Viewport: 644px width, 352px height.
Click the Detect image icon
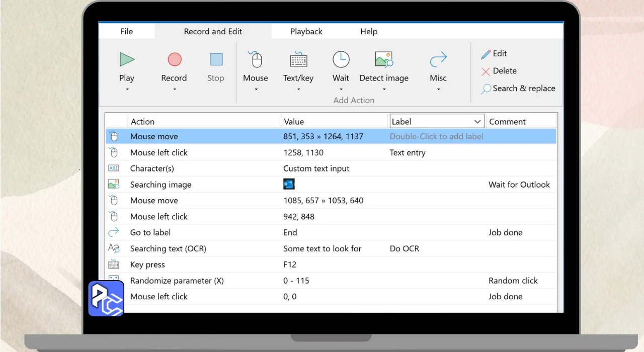coord(384,60)
